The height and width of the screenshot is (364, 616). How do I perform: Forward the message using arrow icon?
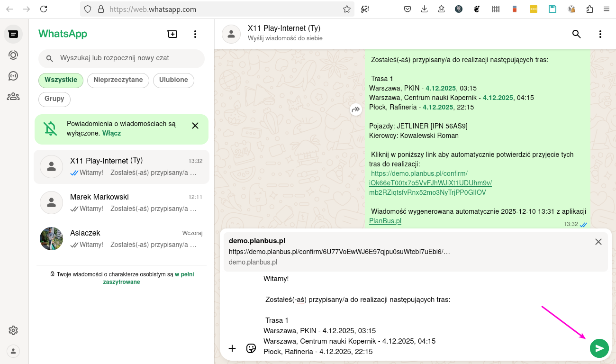coord(355,110)
